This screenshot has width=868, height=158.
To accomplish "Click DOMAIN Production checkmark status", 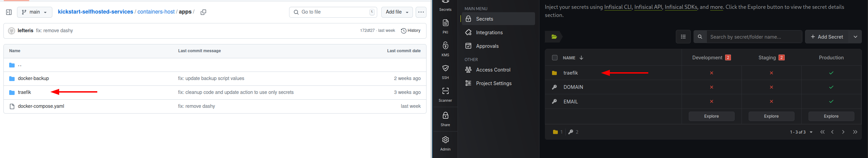I will click(x=831, y=87).
